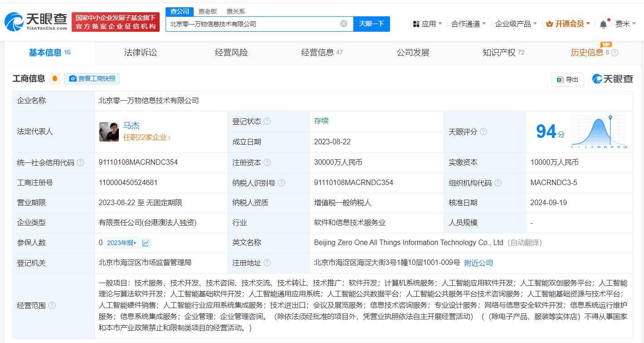
Task: Click 工商信息 section heading
Action: [x=29, y=78]
